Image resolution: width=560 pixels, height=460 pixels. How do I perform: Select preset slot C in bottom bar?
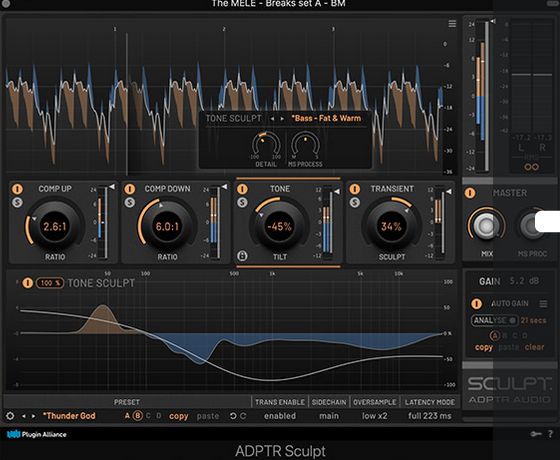click(x=148, y=416)
